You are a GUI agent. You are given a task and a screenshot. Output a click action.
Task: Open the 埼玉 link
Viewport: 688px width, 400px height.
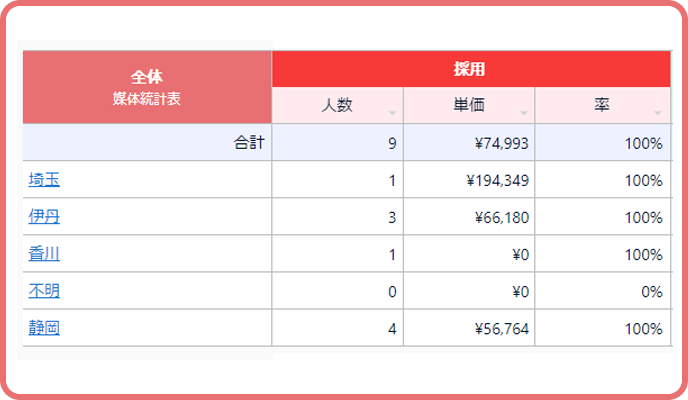click(x=44, y=180)
